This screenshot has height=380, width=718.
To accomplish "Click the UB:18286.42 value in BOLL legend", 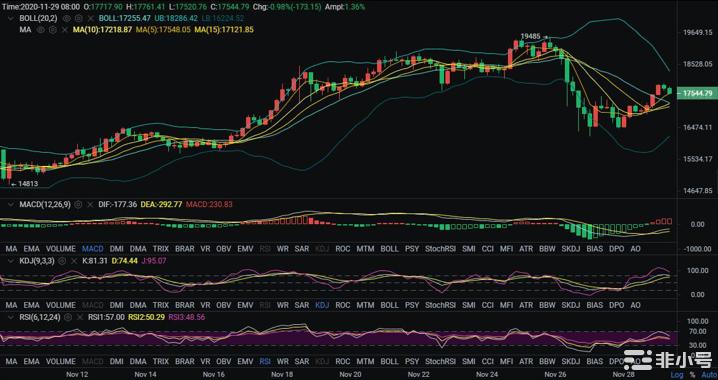I will [176, 18].
